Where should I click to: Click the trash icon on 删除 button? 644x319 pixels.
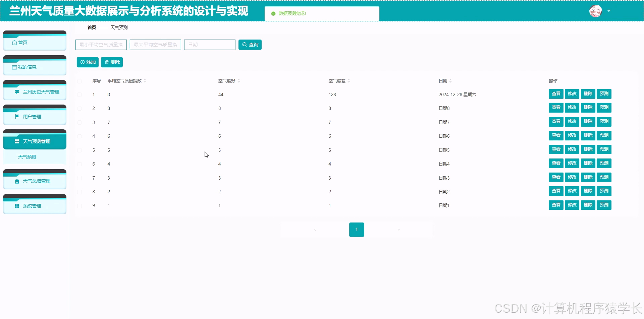(x=107, y=62)
